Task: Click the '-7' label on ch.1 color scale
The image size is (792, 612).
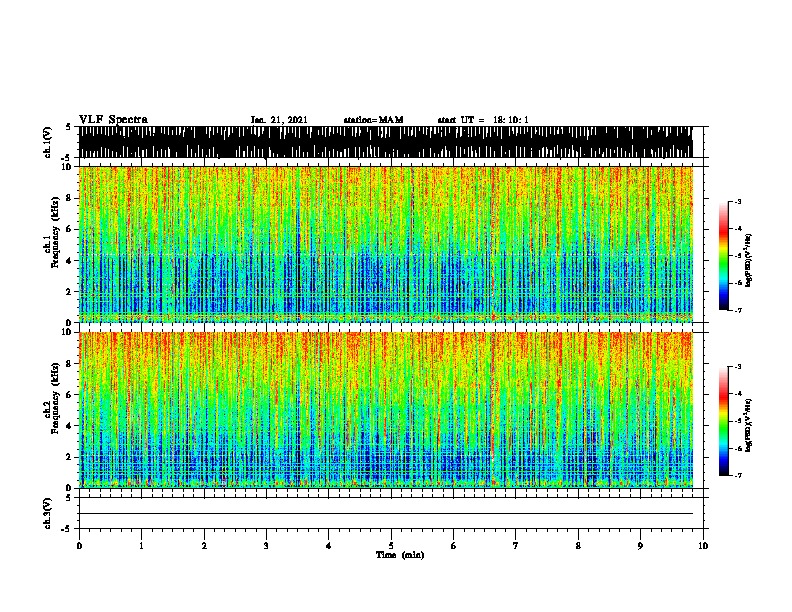Action: pos(738,310)
